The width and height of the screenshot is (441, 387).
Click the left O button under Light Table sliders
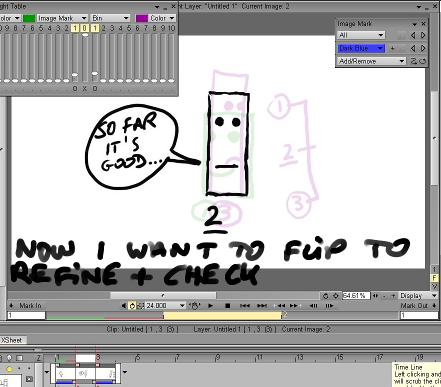pyautogui.click(x=75, y=88)
